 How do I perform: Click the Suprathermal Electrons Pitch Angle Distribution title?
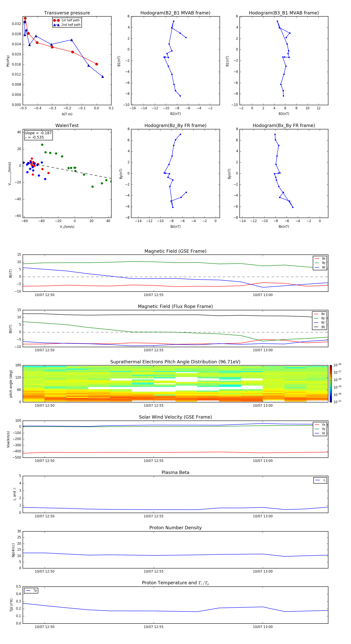pyautogui.click(x=175, y=362)
